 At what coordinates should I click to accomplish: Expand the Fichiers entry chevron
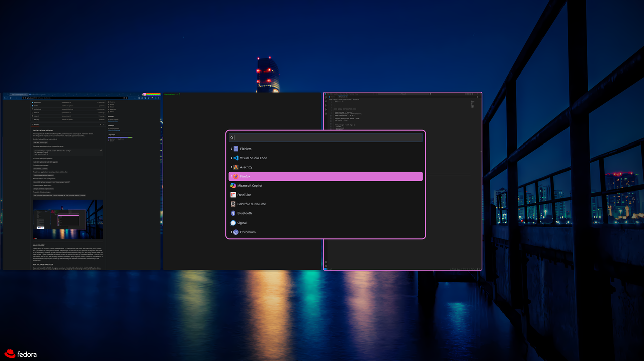click(232, 149)
